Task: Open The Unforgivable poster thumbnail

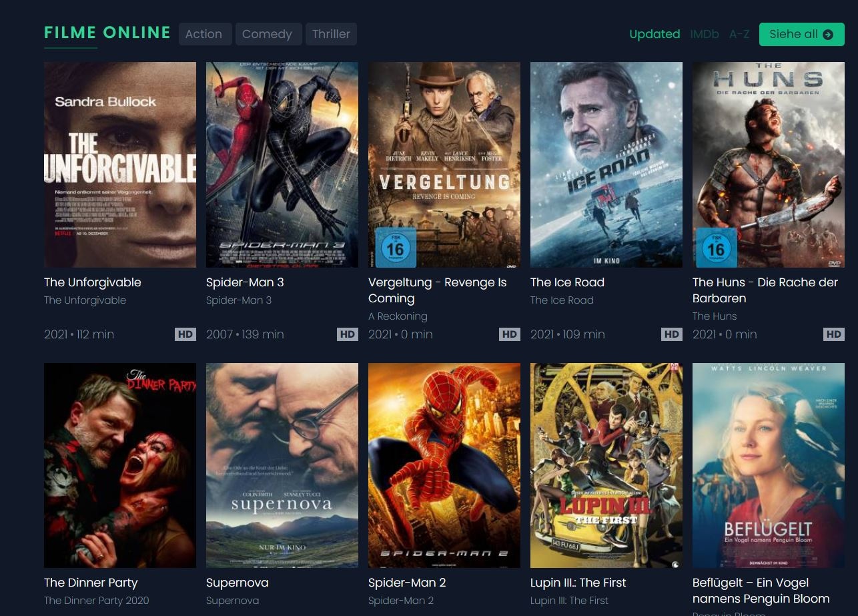Action: (x=120, y=165)
